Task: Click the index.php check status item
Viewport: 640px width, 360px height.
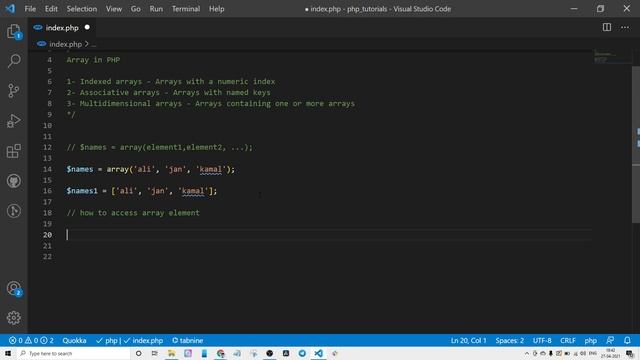Action: point(143,340)
